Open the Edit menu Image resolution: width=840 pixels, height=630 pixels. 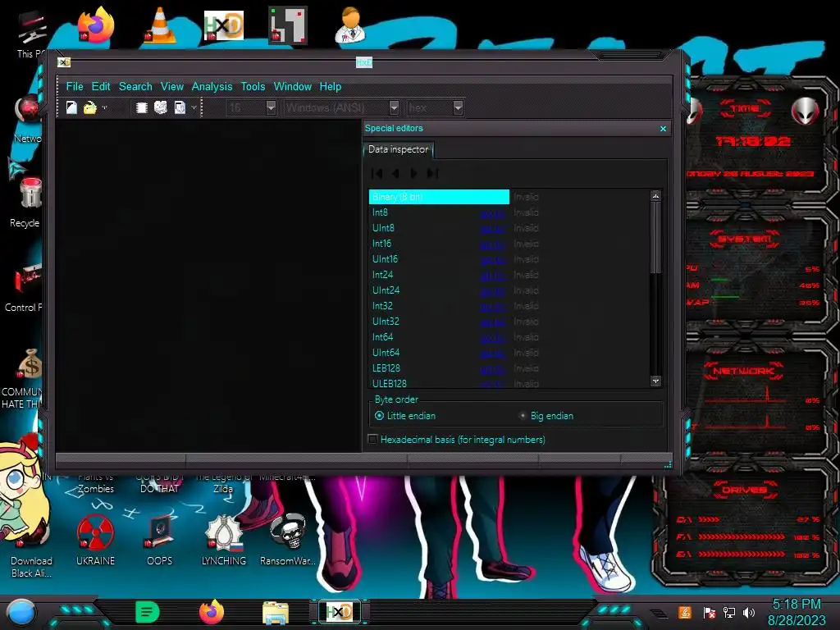101,86
